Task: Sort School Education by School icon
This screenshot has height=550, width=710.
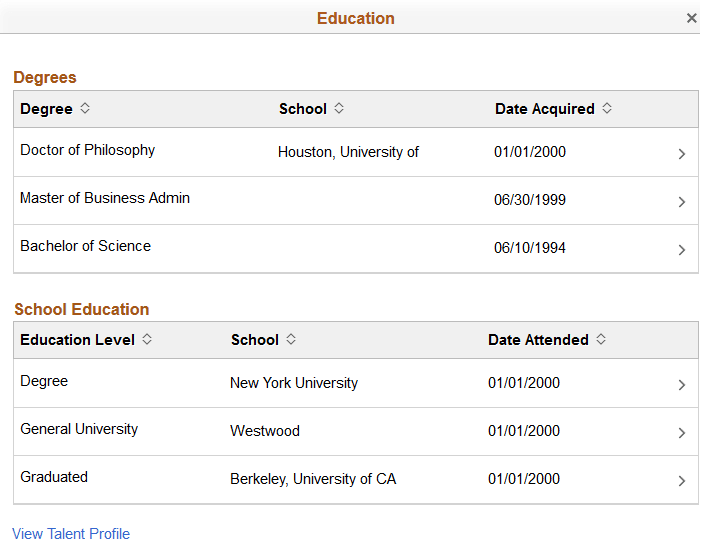Action: click(x=291, y=339)
